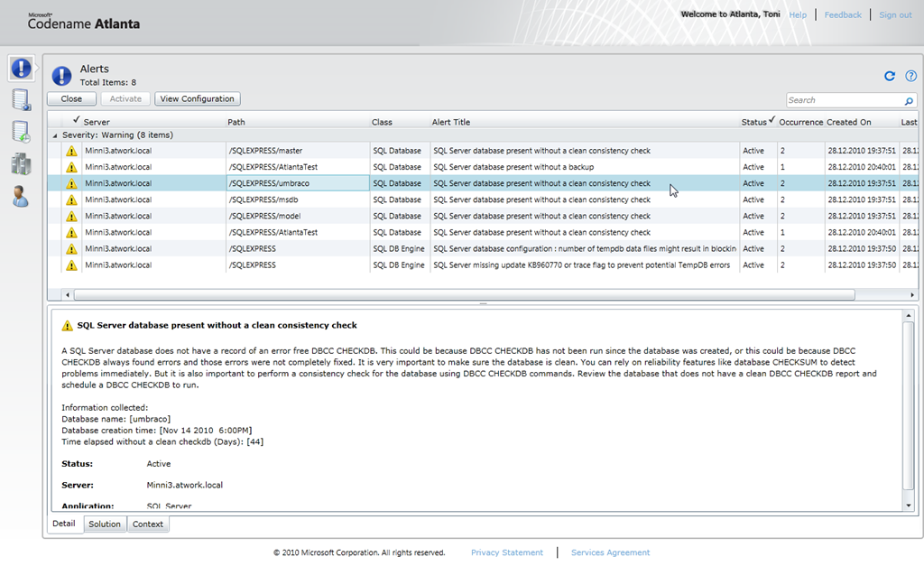Image resolution: width=924 pixels, height=566 pixels.
Task: Click the detail pane scroll down arrow
Action: pos(909,506)
